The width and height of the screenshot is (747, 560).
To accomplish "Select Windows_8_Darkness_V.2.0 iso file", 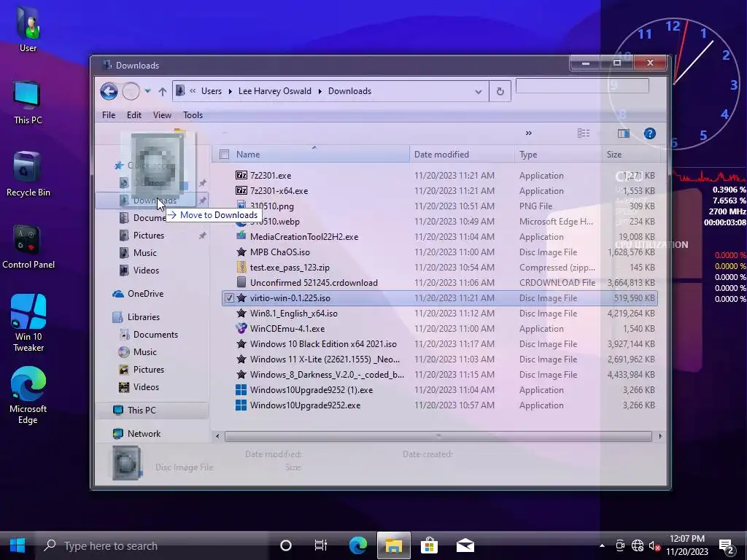I will tap(327, 375).
